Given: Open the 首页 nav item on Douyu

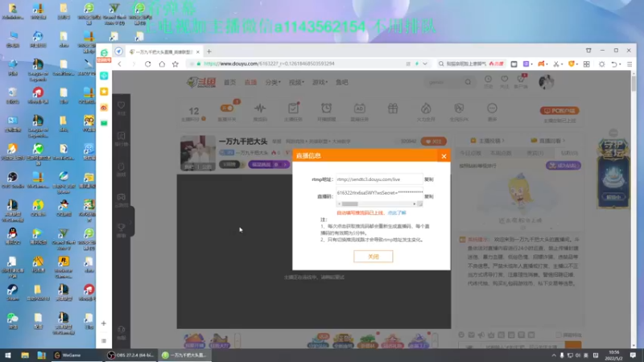Looking at the screenshot, I should 229,83.
